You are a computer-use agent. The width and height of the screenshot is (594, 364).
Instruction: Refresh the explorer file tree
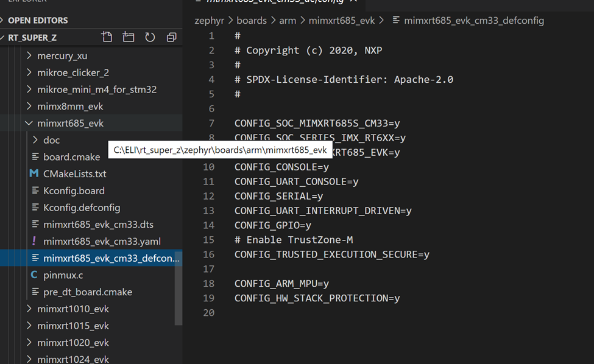click(x=150, y=37)
